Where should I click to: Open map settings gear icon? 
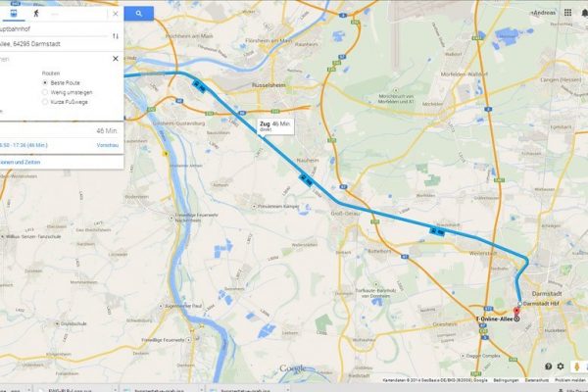pos(561,367)
